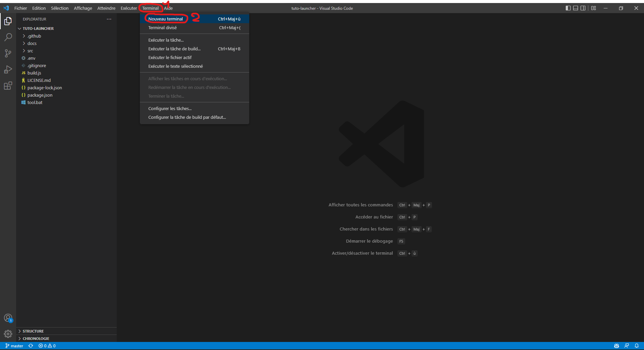Open errors and warnings counter in status bar
Viewport: 644px width, 350px height.
point(47,346)
